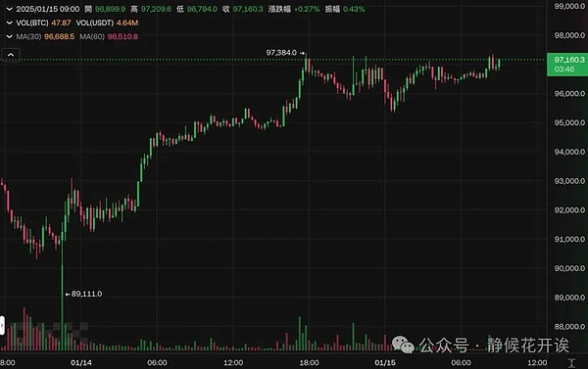
Task: Click the green 97,160.3 current price tag
Action: (x=567, y=64)
